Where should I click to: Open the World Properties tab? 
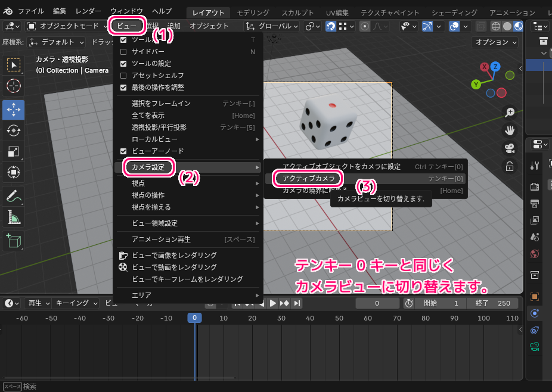pyautogui.click(x=535, y=254)
